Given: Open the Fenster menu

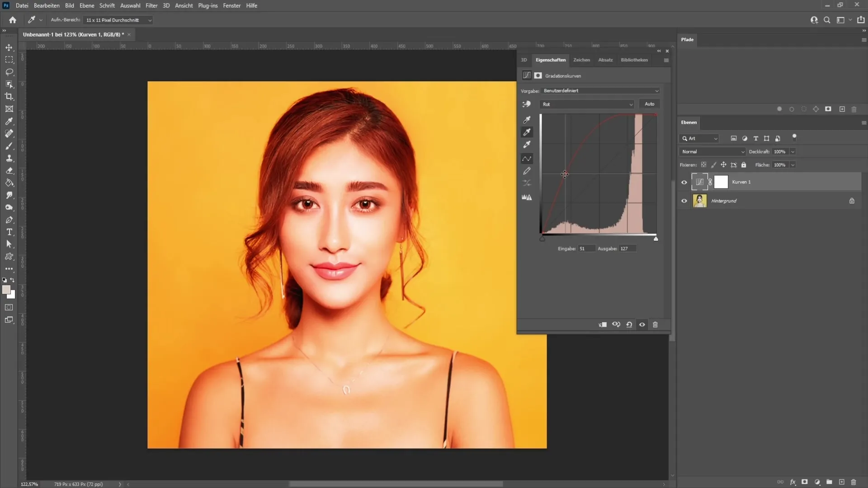Looking at the screenshot, I should point(231,5).
